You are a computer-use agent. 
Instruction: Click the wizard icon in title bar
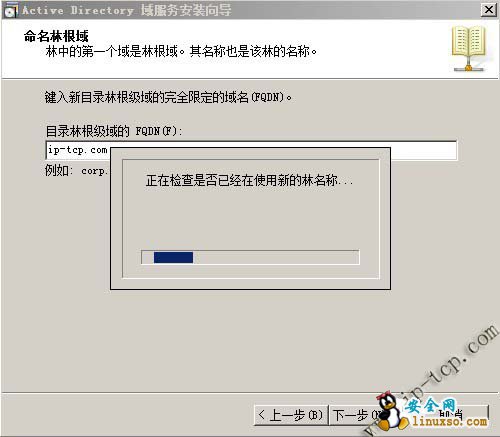point(10,11)
